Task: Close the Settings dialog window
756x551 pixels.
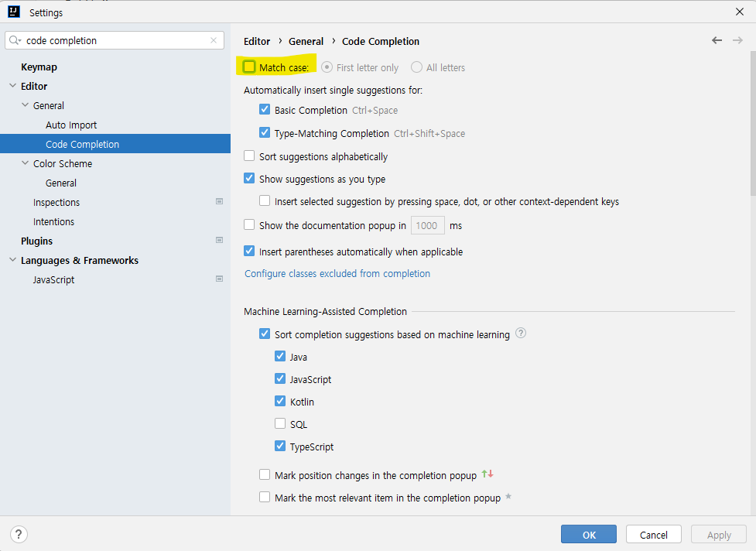Action: (739, 12)
